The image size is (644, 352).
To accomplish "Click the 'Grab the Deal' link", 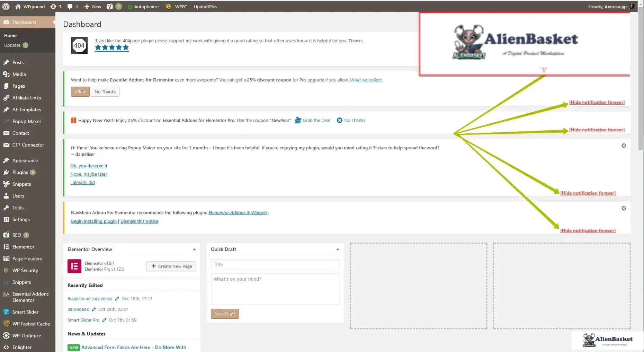I will click(316, 120).
